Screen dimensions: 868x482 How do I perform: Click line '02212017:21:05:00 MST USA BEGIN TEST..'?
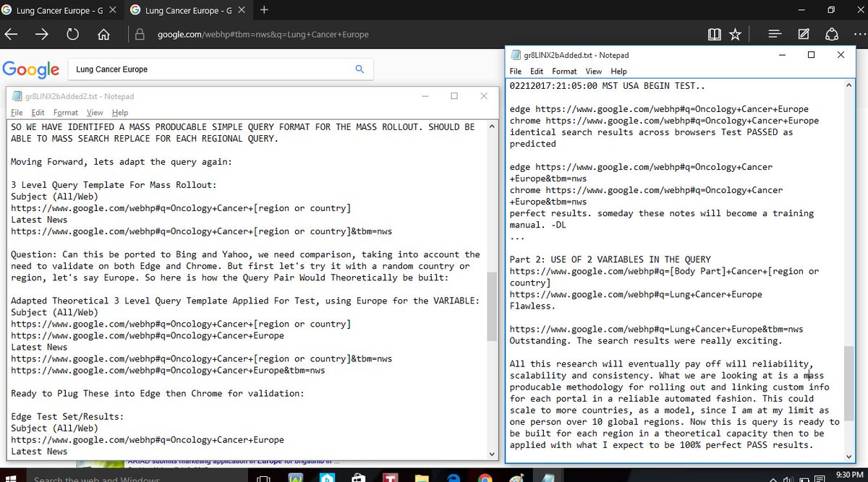coord(608,86)
